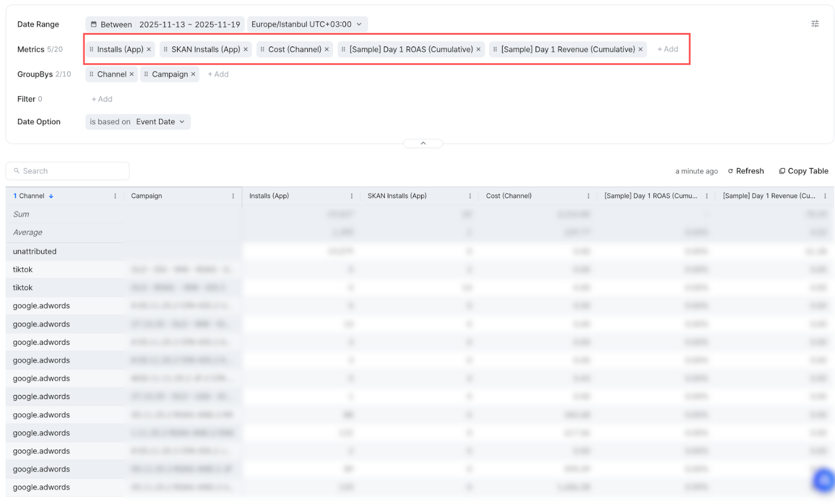Image resolution: width=835 pixels, height=504 pixels.
Task: Select the first tiktok channel row
Action: tap(23, 270)
